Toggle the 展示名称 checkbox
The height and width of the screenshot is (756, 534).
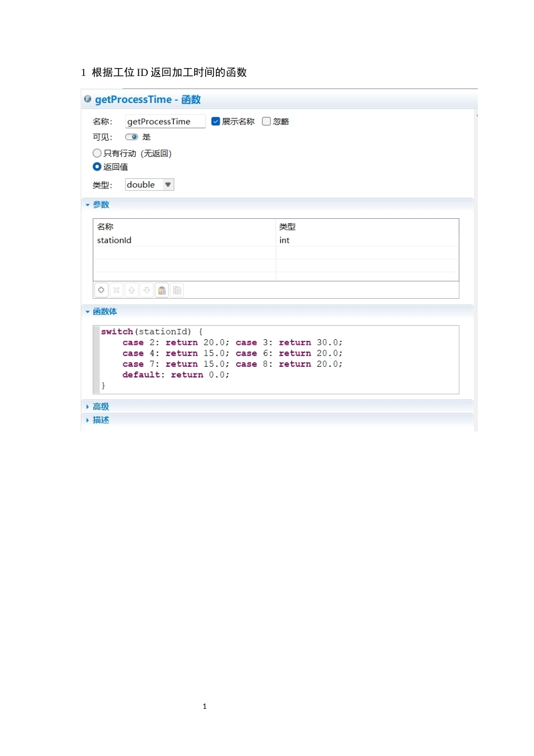[215, 121]
